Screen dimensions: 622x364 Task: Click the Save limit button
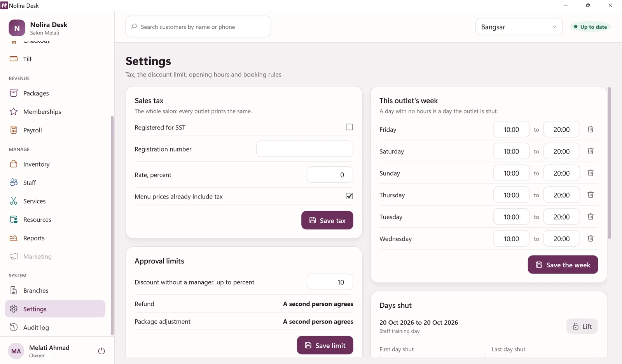pos(325,345)
